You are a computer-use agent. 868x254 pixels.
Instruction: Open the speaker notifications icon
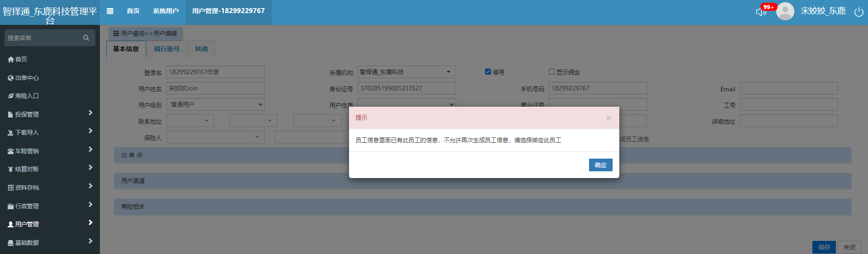tap(760, 12)
